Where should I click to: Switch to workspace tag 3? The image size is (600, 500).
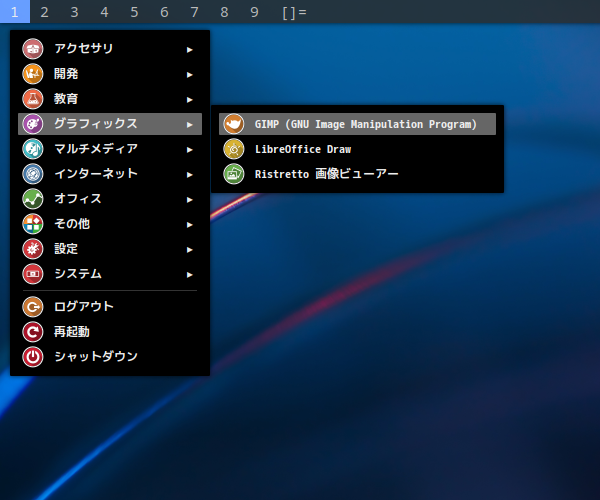click(x=75, y=11)
